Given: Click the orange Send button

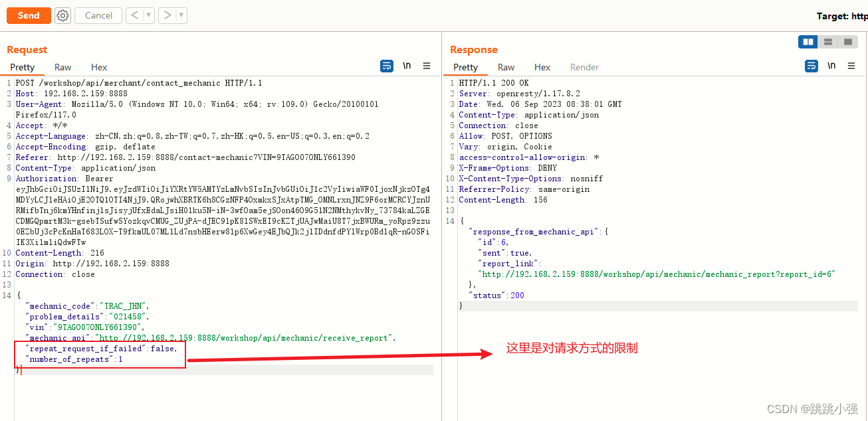Looking at the screenshot, I should (x=29, y=15).
